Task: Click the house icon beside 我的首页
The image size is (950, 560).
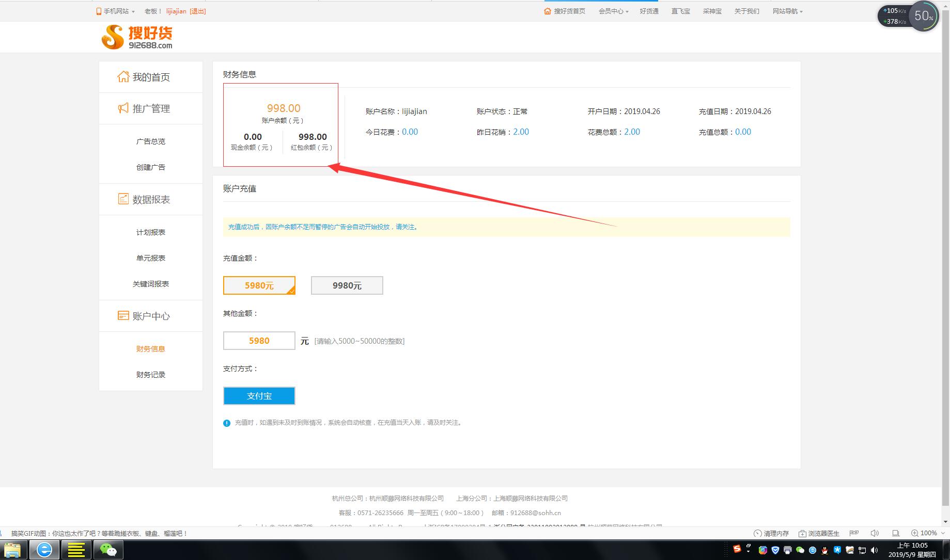Action: point(123,77)
